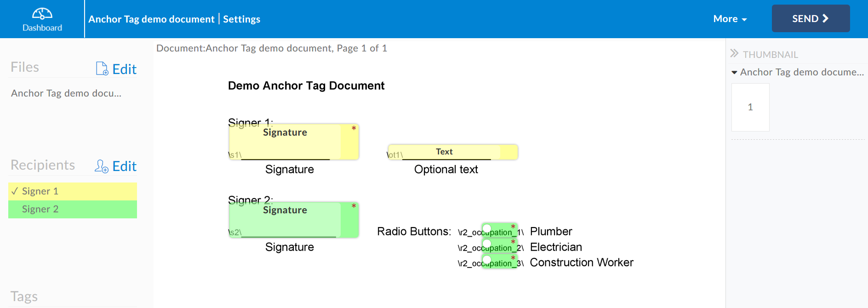The image size is (868, 308).
Task: Select Signer 1 yellow signature field
Action: [x=294, y=142]
